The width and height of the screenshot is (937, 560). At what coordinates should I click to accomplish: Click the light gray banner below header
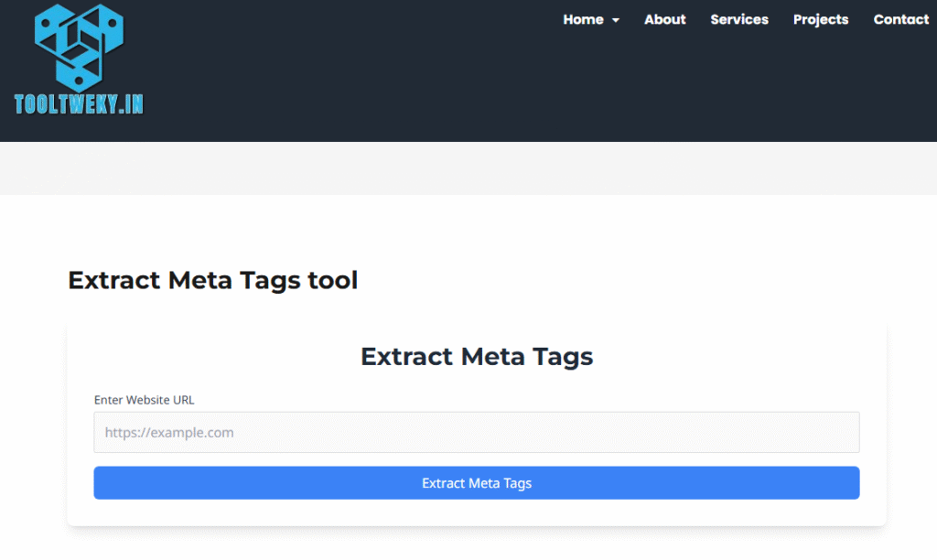pos(468,168)
